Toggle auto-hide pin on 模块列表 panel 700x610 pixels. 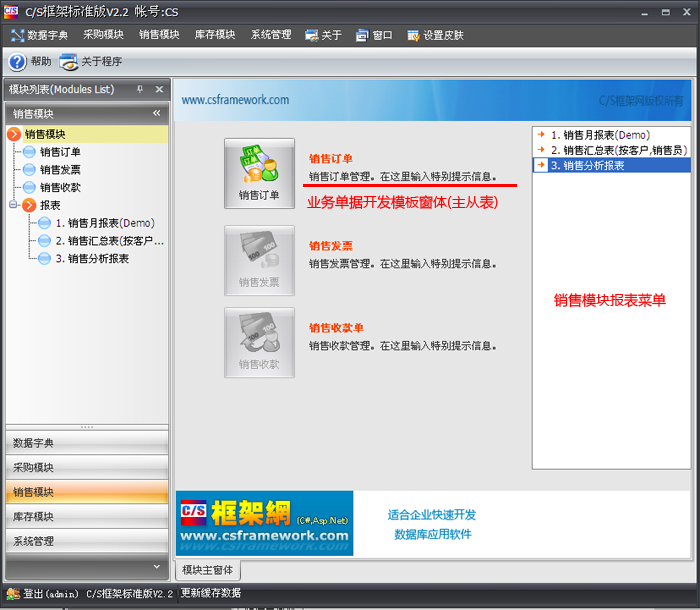(x=140, y=90)
